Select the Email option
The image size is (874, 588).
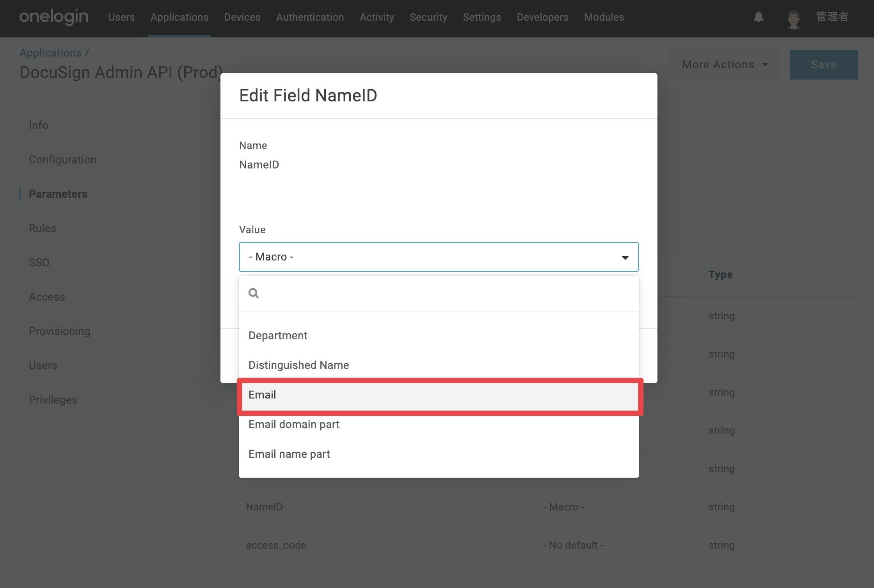(439, 395)
